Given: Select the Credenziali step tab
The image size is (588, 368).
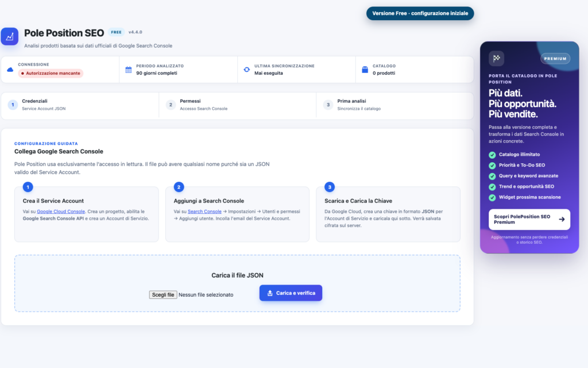Looking at the screenshot, I should coord(80,105).
